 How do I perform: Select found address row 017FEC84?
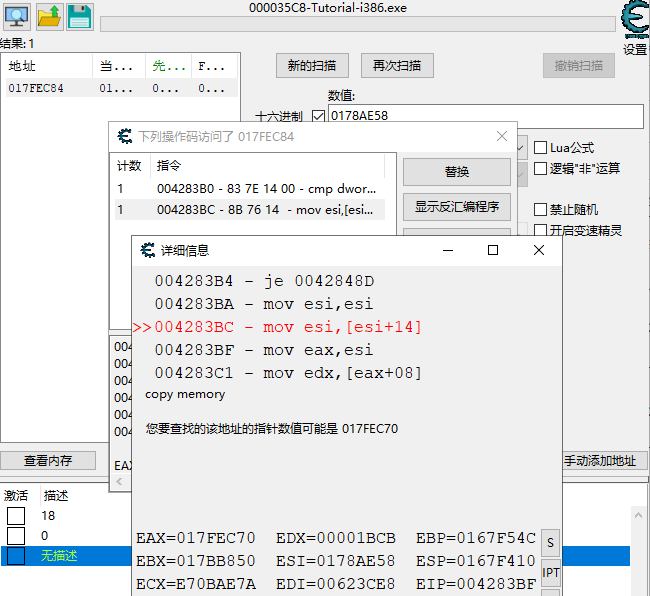pyautogui.click(x=121, y=88)
